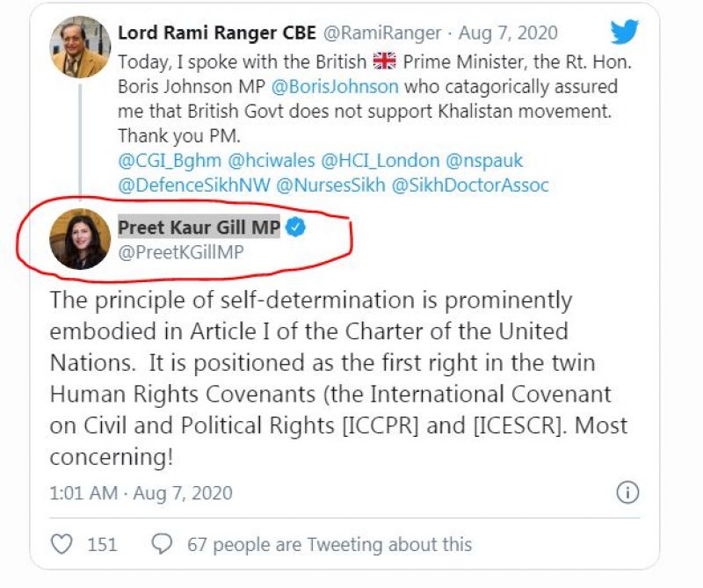The width and height of the screenshot is (703, 588).
Task: Open the @CGI_Bghm mention
Action: [167, 161]
